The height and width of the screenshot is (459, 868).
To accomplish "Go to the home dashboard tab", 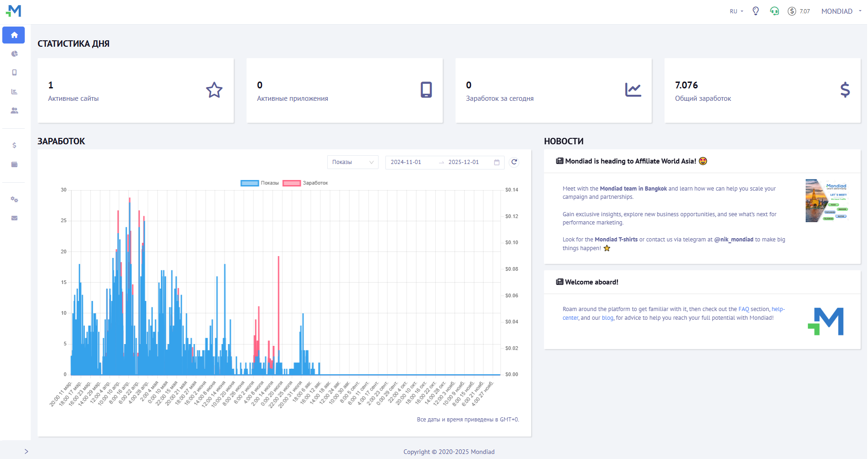I will tap(14, 35).
